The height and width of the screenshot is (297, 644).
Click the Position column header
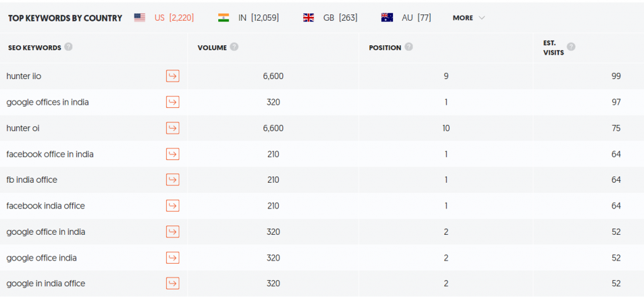pos(385,48)
